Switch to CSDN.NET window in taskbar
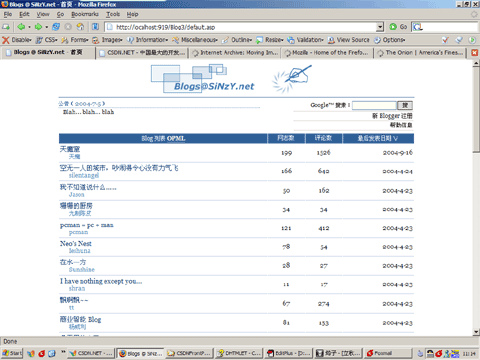This screenshot has width=480, height=360. pos(91,353)
